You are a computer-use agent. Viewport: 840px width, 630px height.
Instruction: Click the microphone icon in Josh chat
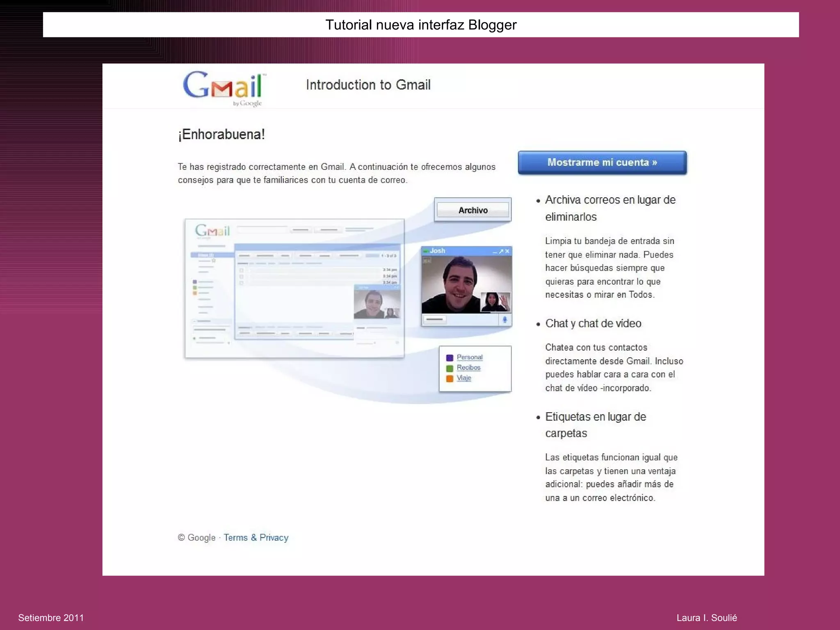504,320
